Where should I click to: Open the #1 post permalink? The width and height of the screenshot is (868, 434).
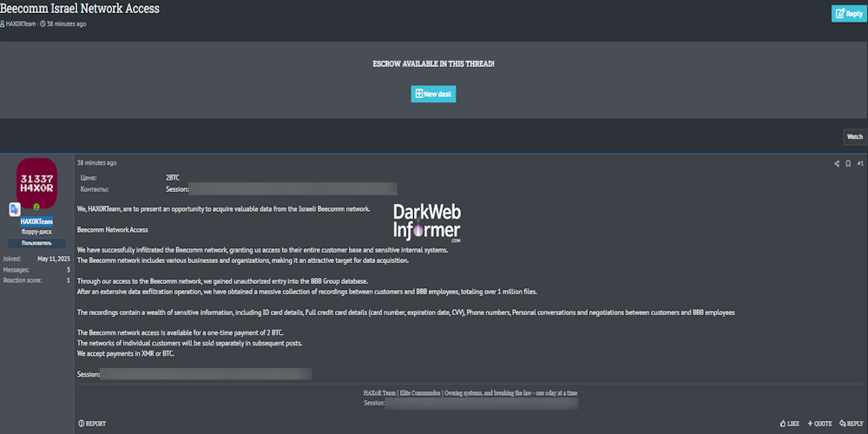tap(860, 163)
